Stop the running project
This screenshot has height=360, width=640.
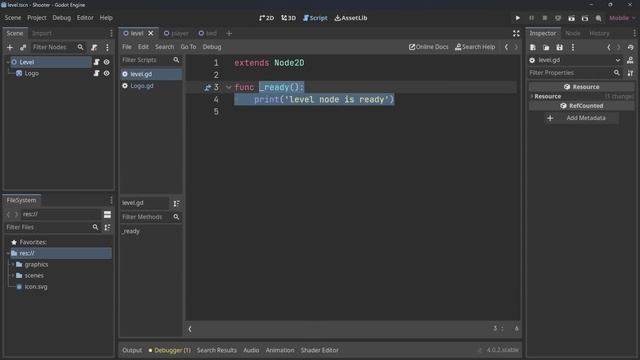pyautogui.click(x=544, y=18)
